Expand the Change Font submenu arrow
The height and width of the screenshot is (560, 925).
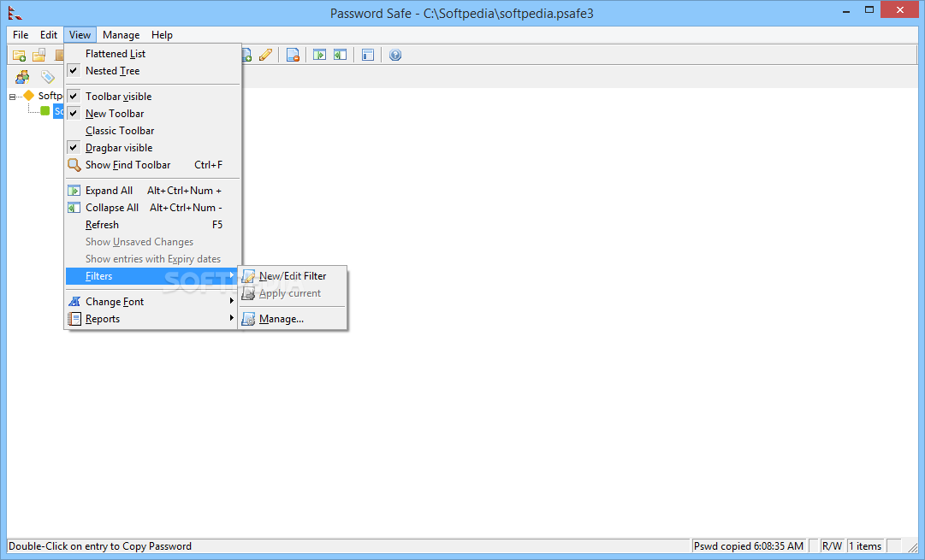coord(232,301)
